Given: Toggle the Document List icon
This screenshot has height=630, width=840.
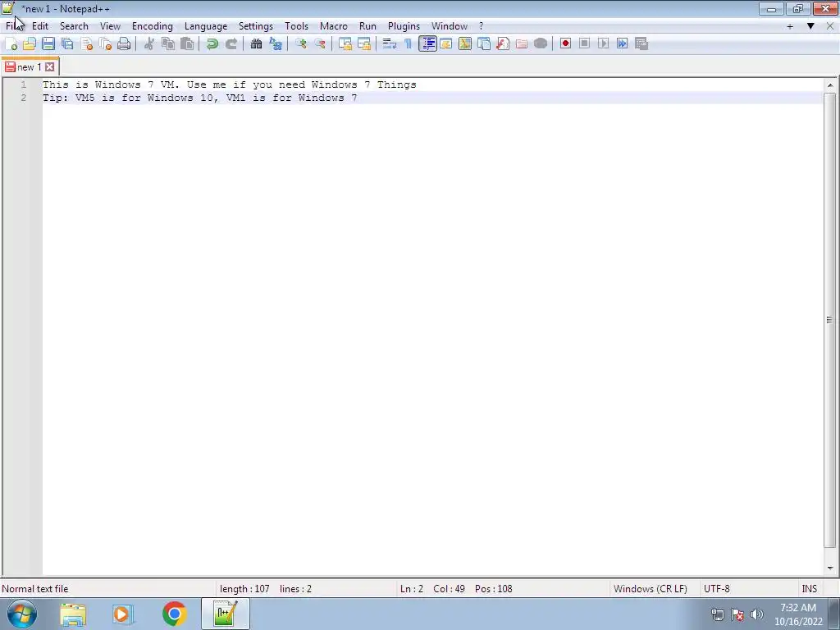Looking at the screenshot, I should coord(484,44).
